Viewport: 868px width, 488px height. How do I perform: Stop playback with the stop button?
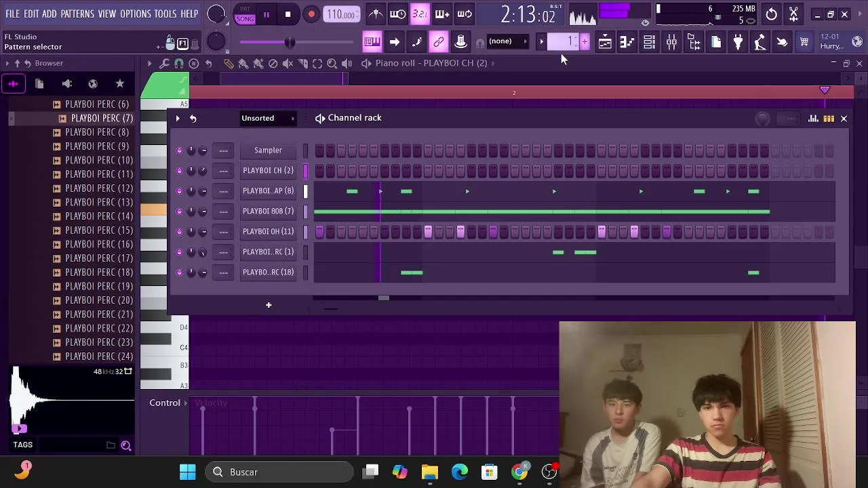click(288, 14)
